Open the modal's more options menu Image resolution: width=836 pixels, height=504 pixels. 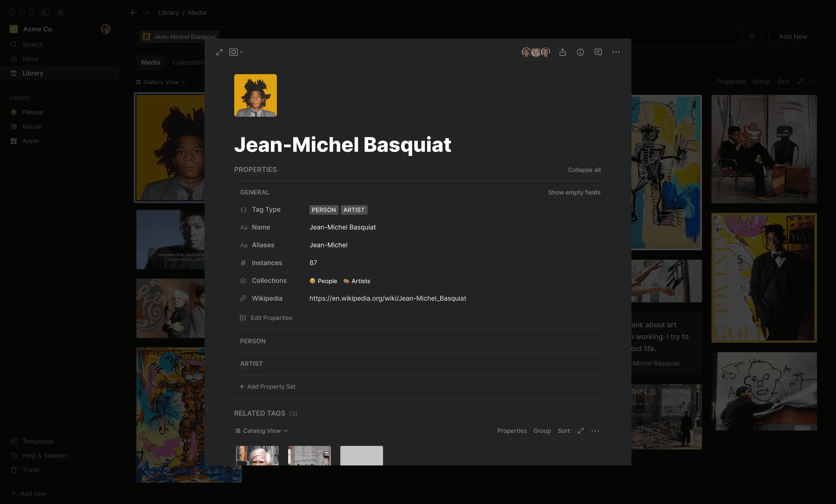point(616,52)
